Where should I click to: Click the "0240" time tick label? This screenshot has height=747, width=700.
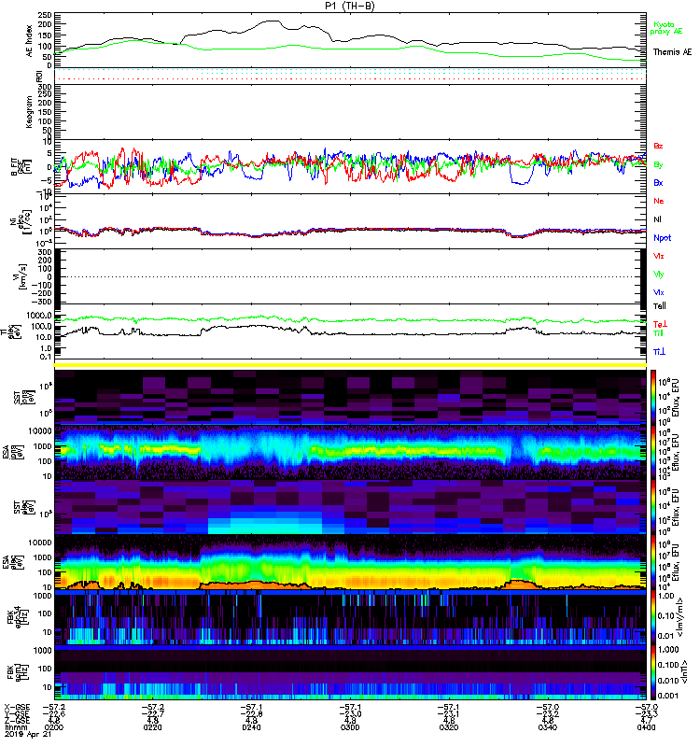click(251, 727)
